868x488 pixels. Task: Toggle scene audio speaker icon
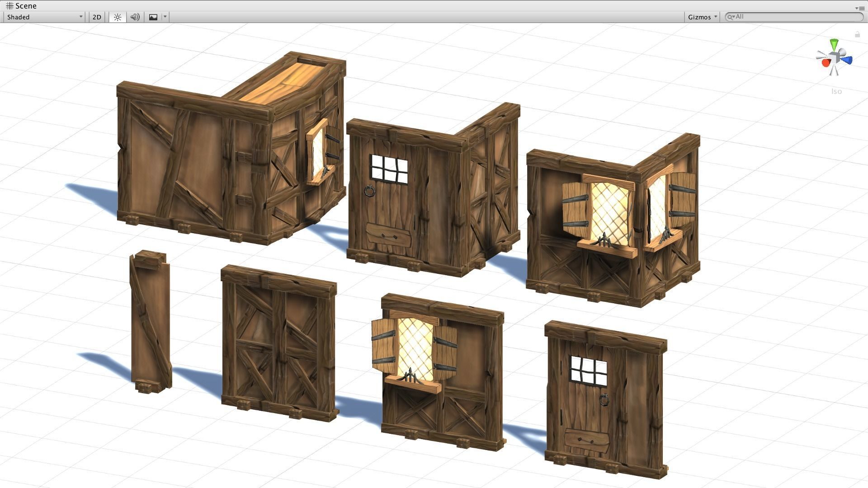coord(135,17)
